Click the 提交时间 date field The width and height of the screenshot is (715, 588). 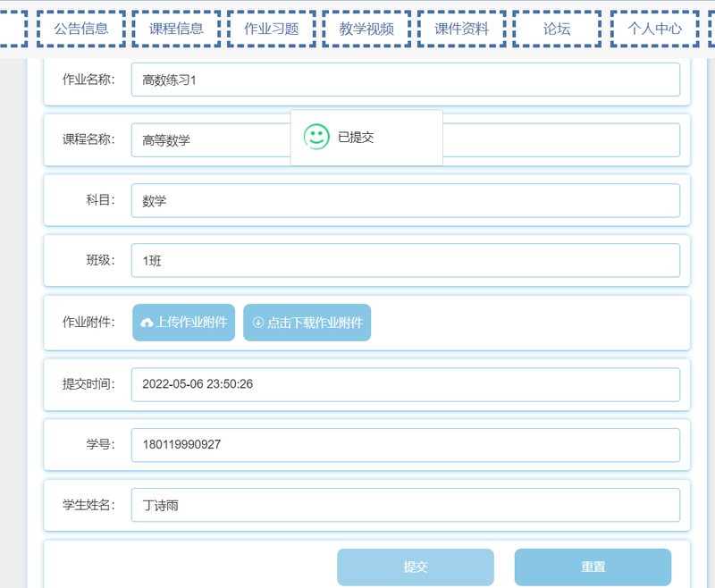(406, 385)
